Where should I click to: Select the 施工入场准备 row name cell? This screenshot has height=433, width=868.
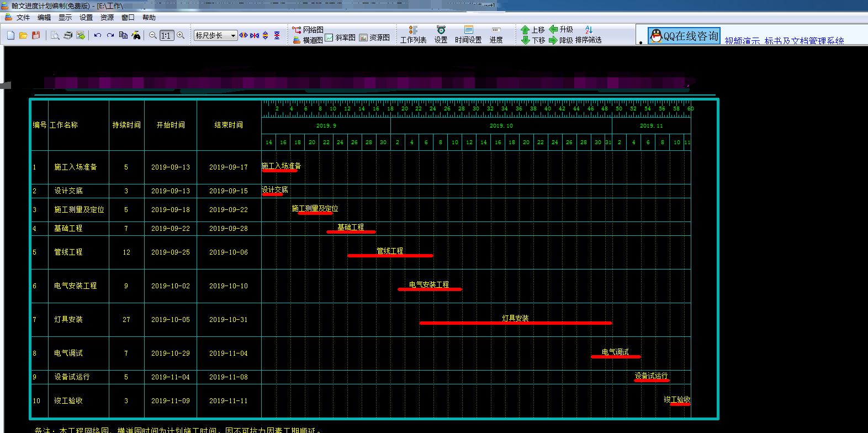pyautogui.click(x=78, y=167)
